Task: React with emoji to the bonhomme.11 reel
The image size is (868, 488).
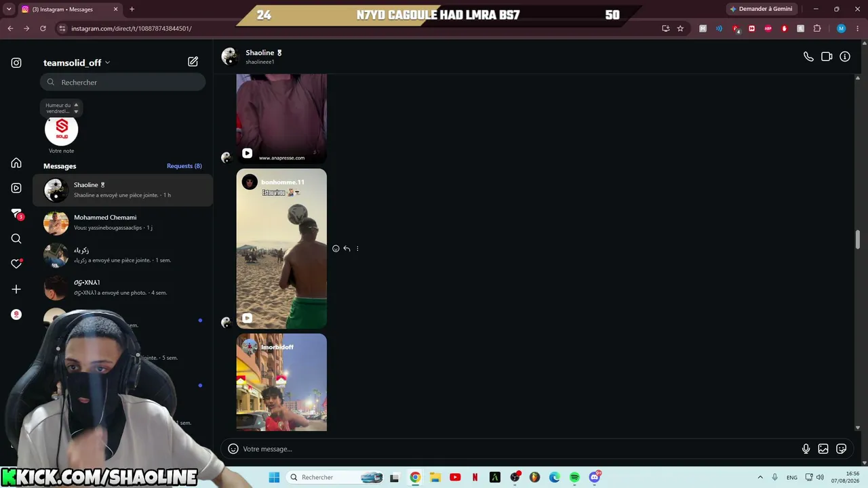Action: [336, 249]
